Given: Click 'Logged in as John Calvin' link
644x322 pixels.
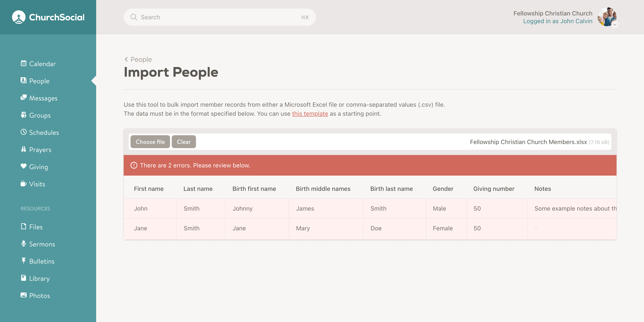Looking at the screenshot, I should pyautogui.click(x=558, y=21).
